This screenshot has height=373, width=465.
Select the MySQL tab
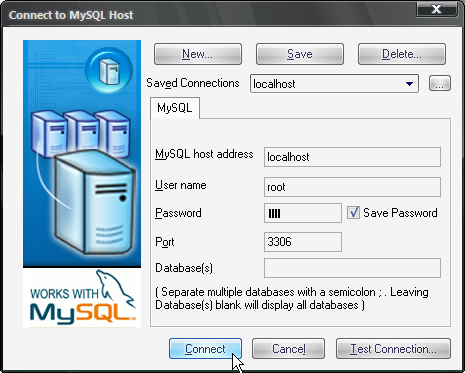pos(175,108)
